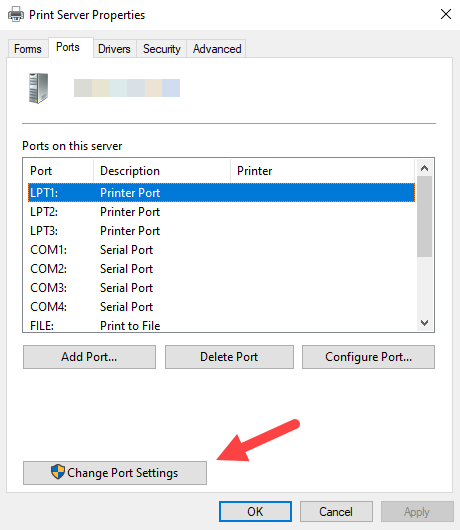Image resolution: width=460 pixels, height=530 pixels.
Task: Close the Print Server Properties dialog
Action: click(x=446, y=14)
